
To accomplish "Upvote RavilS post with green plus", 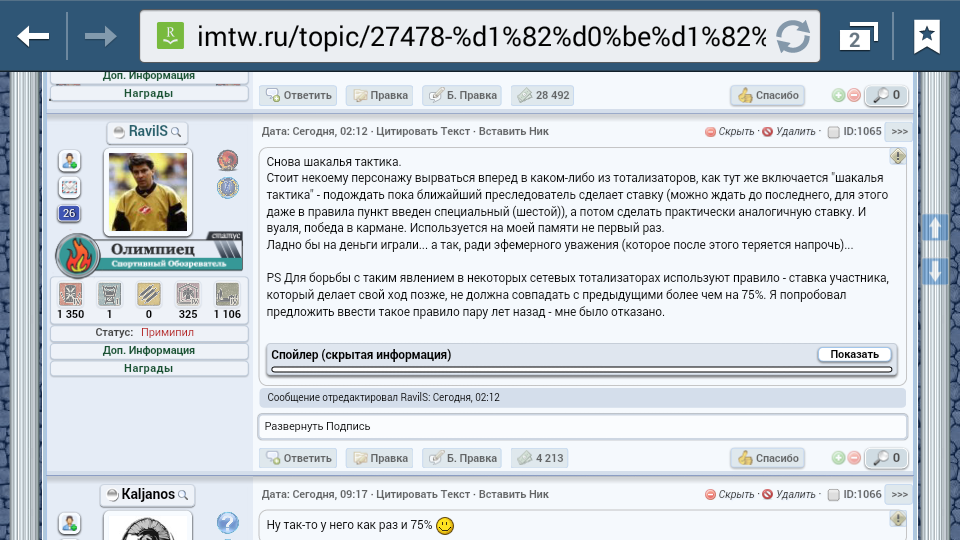I will (838, 458).
